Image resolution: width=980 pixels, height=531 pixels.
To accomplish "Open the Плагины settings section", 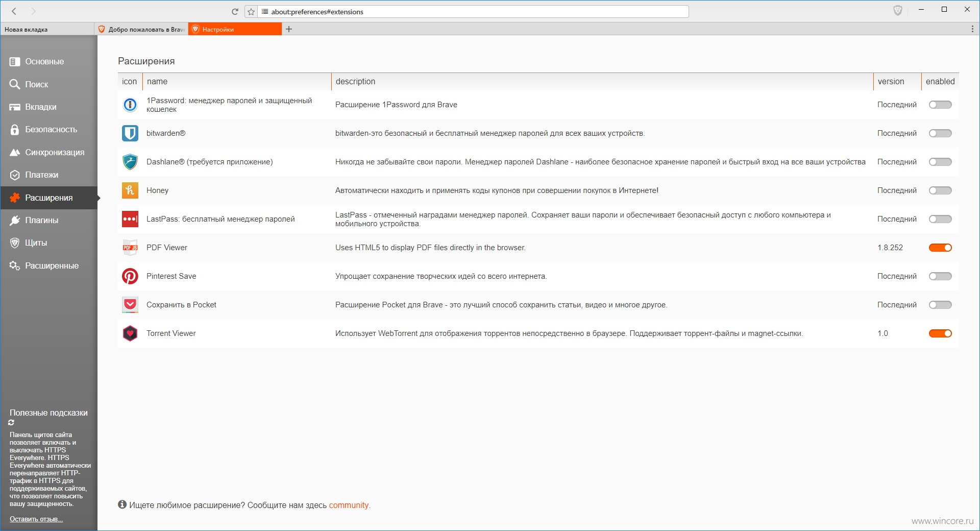I will coord(49,220).
